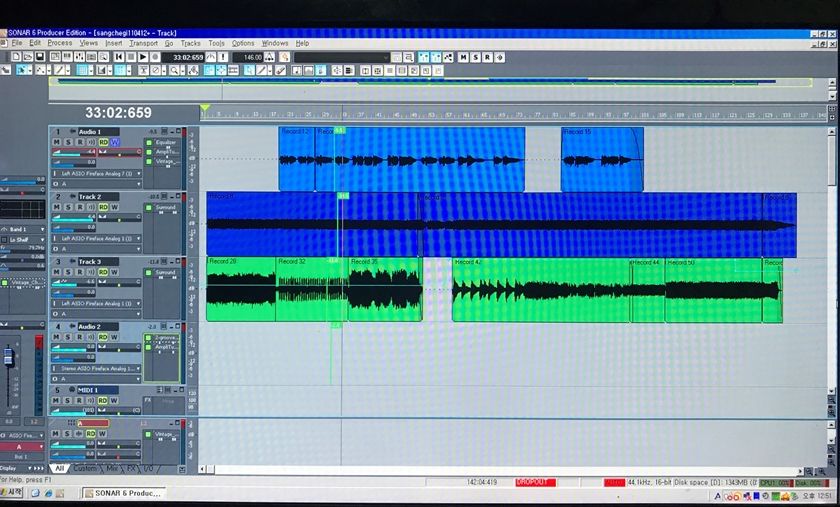The width and height of the screenshot is (840, 507).
Task: Click the Internet Explorer quick launch icon
Action: point(48,493)
